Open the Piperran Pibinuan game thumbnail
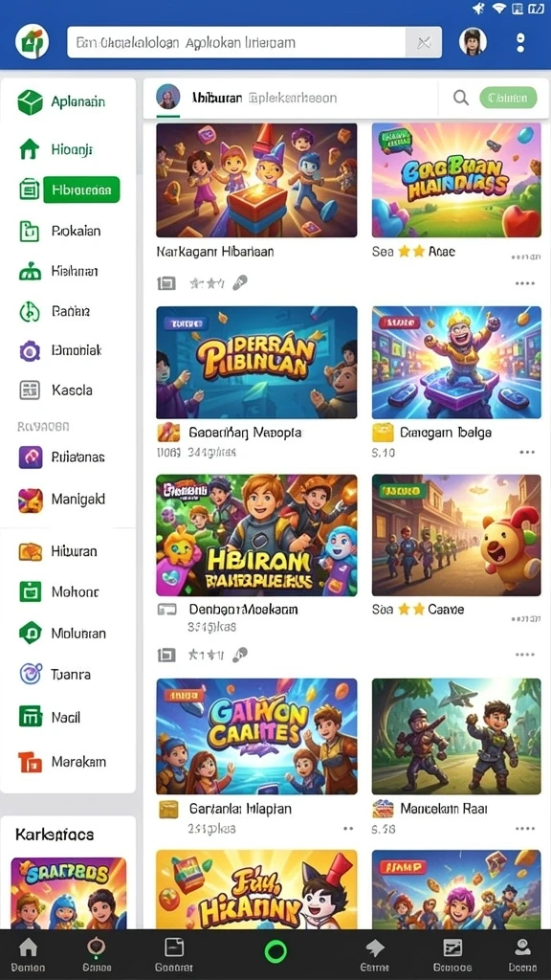This screenshot has width=551, height=980. 256,362
